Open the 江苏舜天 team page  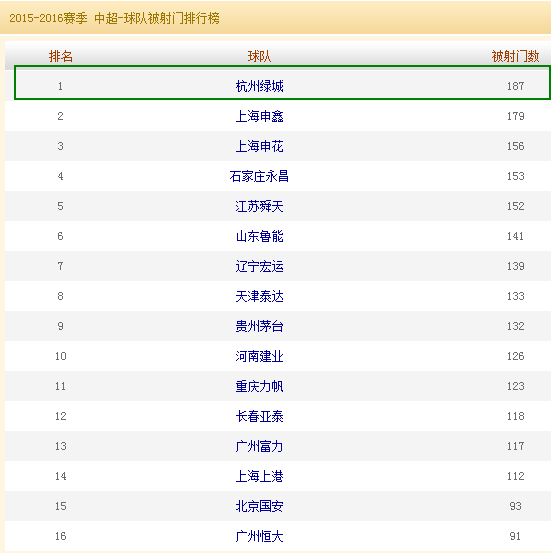point(259,206)
